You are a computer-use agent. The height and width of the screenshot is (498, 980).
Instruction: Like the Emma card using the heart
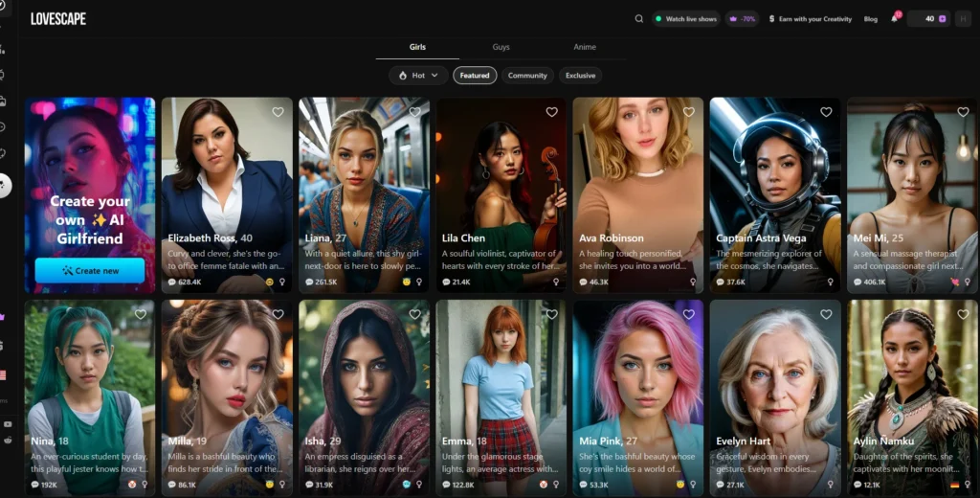click(551, 314)
